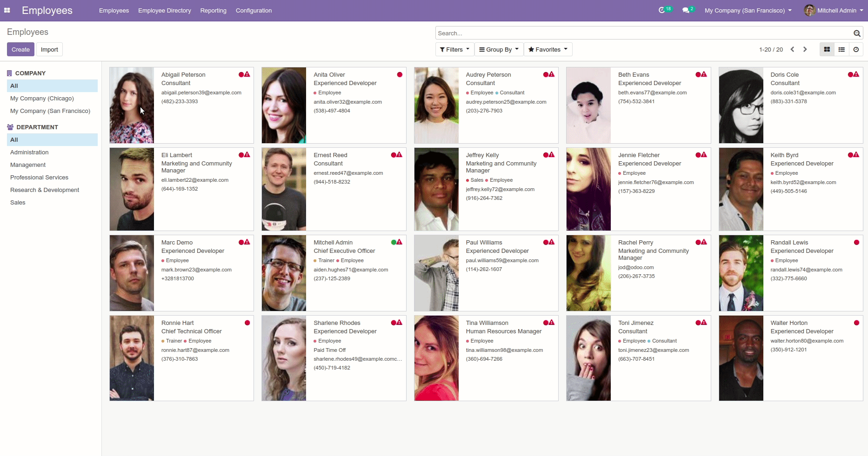
Task: Click warning triangle on Toni Jimenez card
Action: click(x=704, y=323)
